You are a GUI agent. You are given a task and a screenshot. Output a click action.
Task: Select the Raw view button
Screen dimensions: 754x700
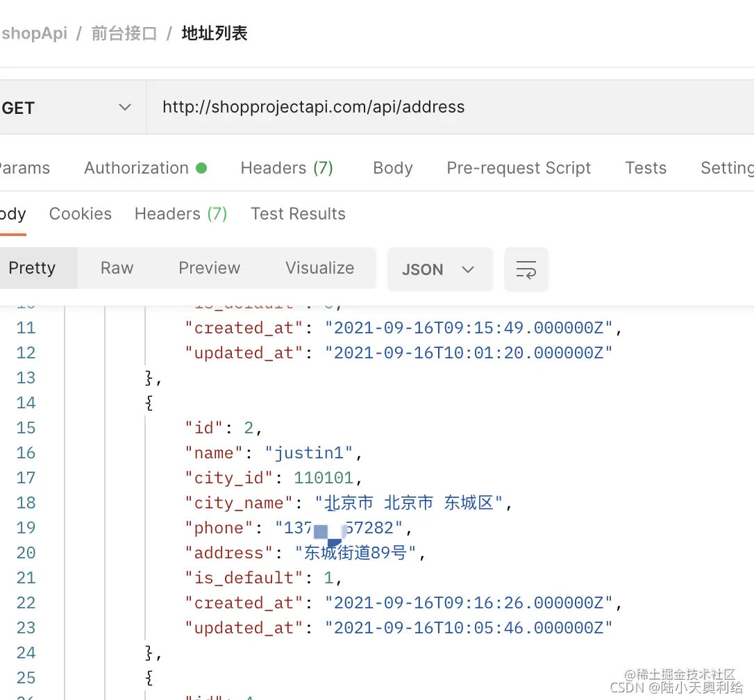click(x=117, y=268)
